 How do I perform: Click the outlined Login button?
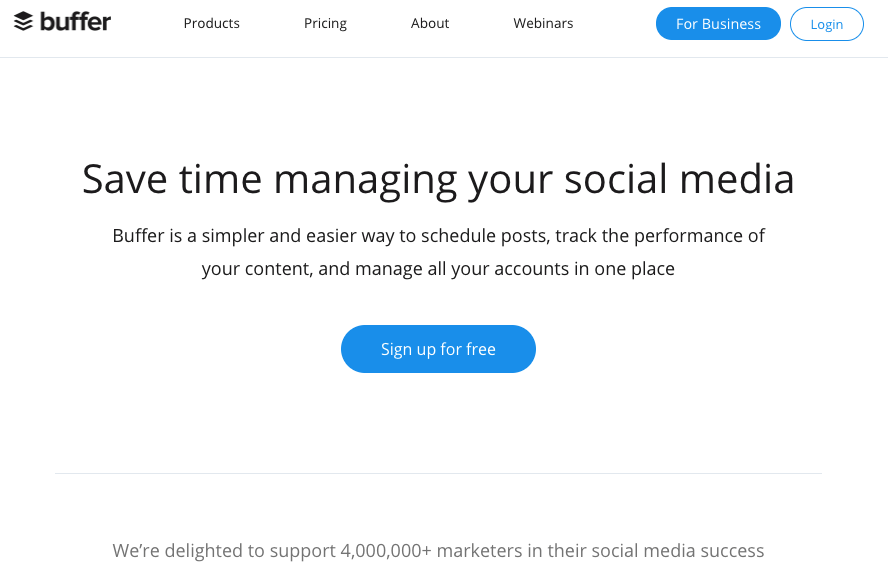click(x=826, y=24)
